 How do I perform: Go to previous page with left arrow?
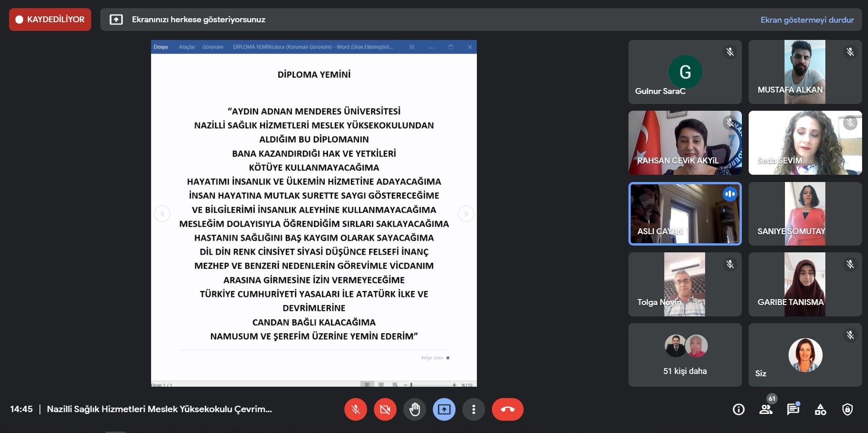(x=162, y=213)
